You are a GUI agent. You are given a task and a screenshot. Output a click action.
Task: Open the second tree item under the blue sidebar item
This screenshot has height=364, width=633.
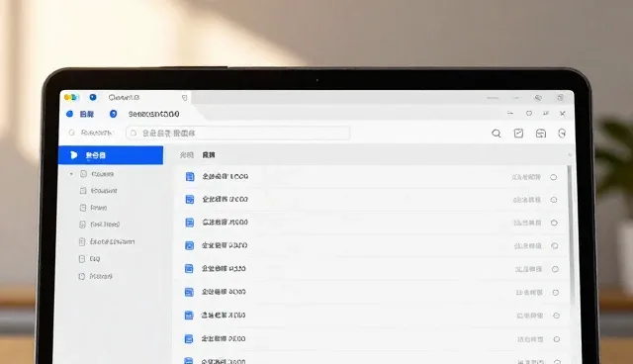point(99,191)
